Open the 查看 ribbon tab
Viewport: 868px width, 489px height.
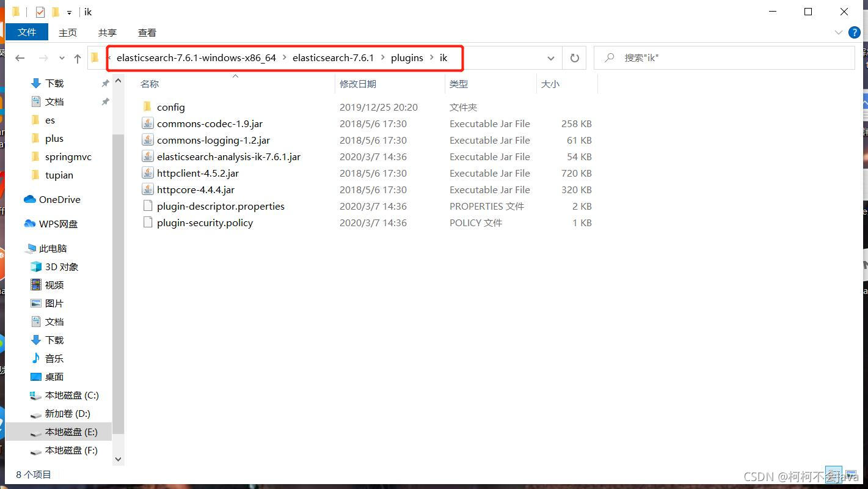[147, 32]
